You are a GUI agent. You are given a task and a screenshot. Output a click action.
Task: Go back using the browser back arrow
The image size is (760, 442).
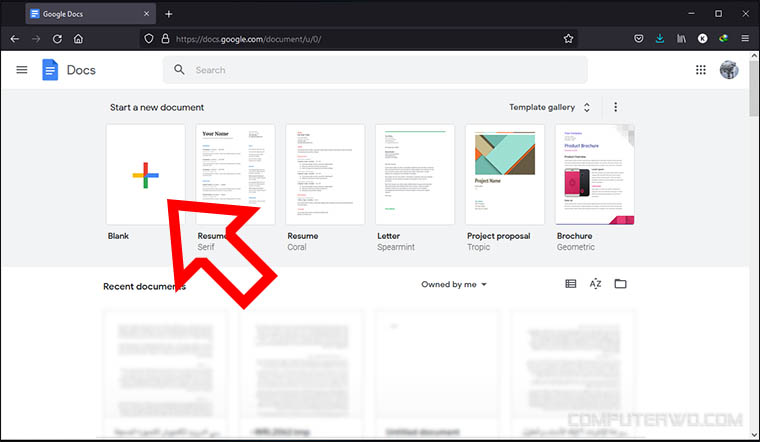(x=15, y=39)
